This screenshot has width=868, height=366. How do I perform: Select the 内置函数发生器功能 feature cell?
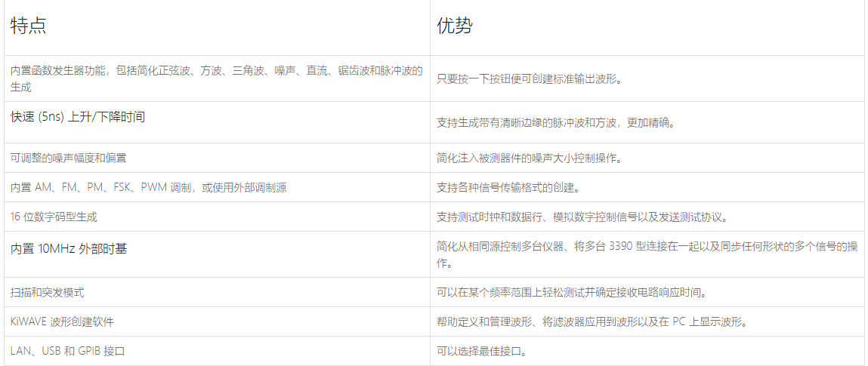(x=216, y=78)
